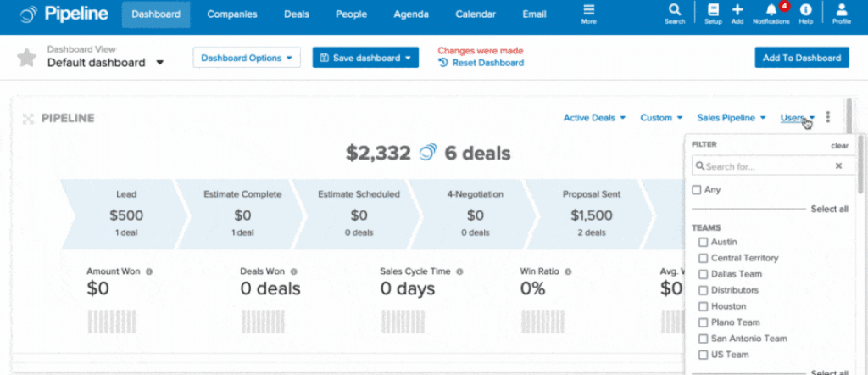Click the Add plus icon
868x375 pixels.
[737, 11]
